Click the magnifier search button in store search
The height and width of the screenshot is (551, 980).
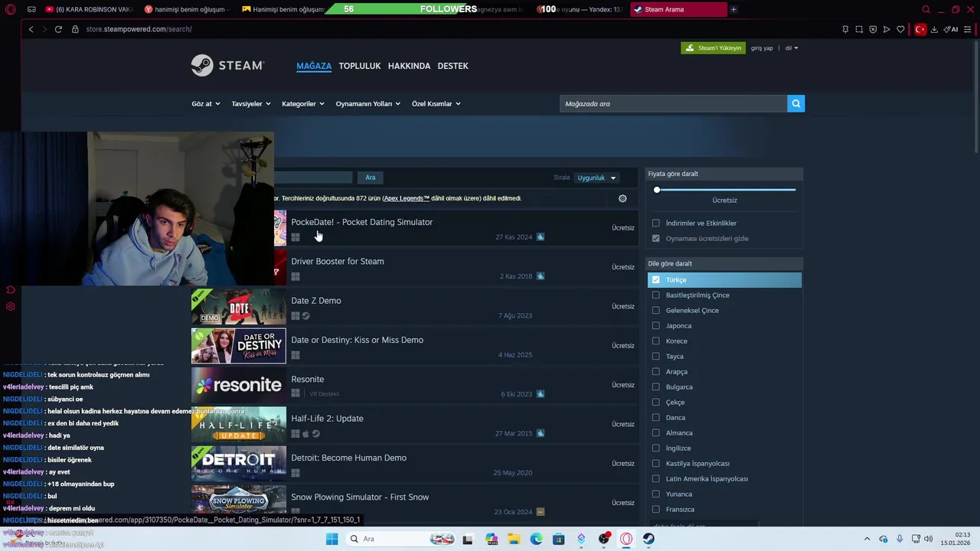click(x=795, y=103)
